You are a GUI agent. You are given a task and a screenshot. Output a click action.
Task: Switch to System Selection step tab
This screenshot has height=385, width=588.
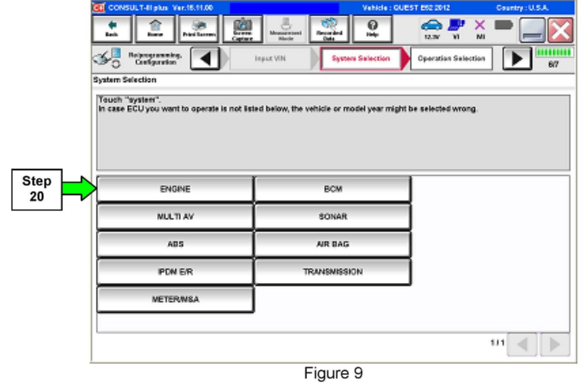[361, 58]
